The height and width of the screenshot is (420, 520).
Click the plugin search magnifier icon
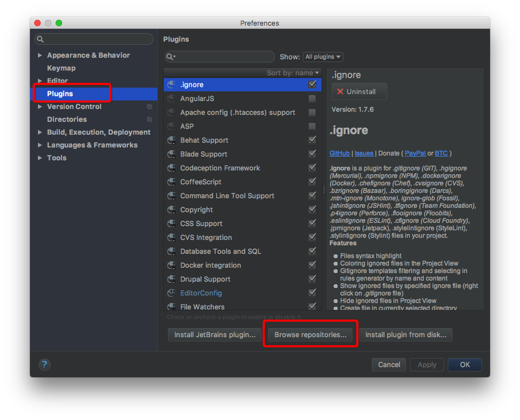pyautogui.click(x=171, y=57)
